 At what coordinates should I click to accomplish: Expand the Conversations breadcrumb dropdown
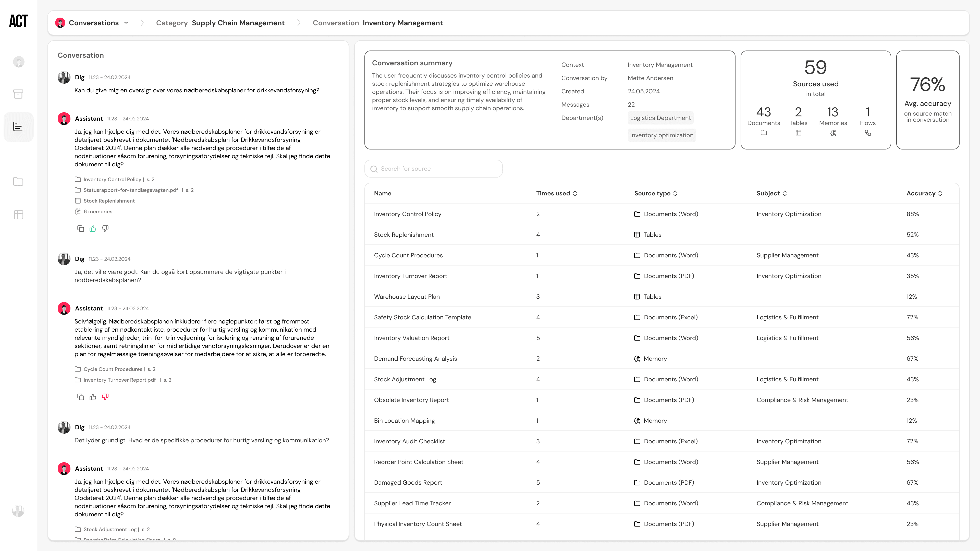point(126,23)
